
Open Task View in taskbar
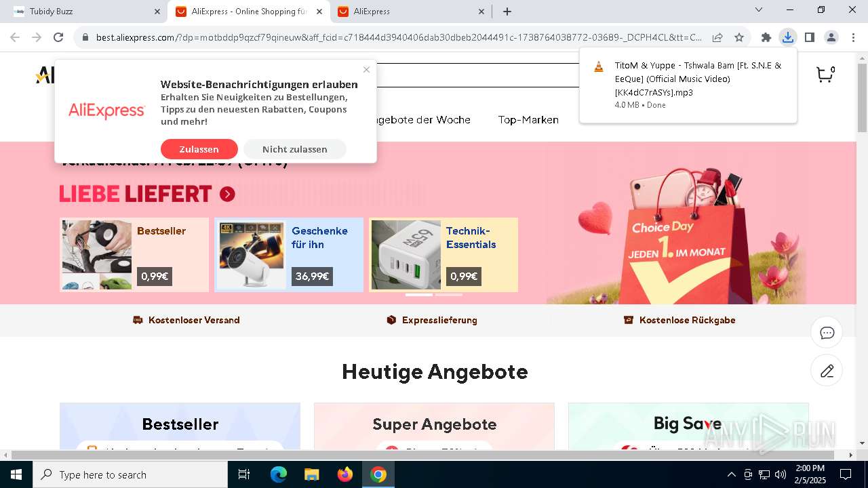(x=244, y=474)
